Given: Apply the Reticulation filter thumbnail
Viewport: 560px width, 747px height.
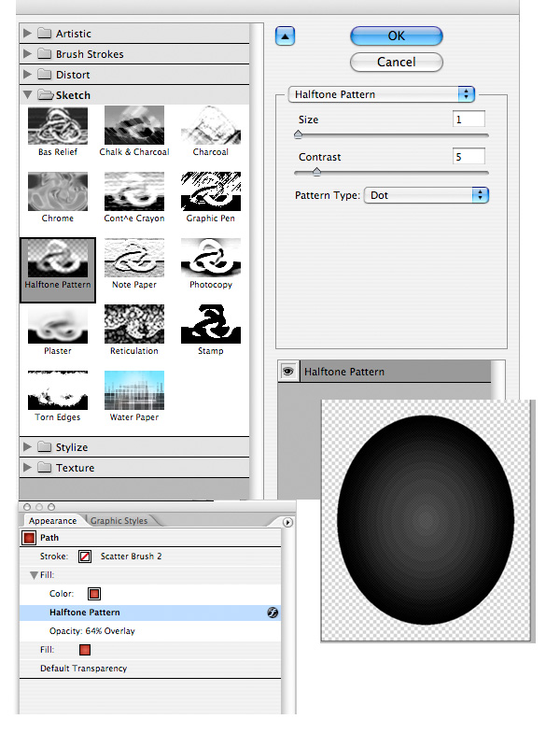Looking at the screenshot, I should coord(134,324).
